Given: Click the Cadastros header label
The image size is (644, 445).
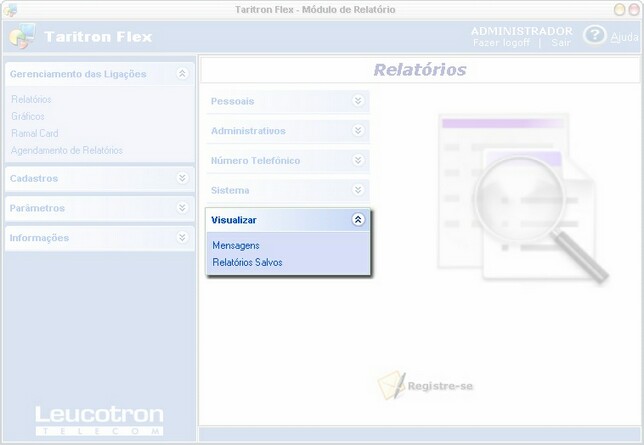Looking at the screenshot, I should tap(34, 178).
